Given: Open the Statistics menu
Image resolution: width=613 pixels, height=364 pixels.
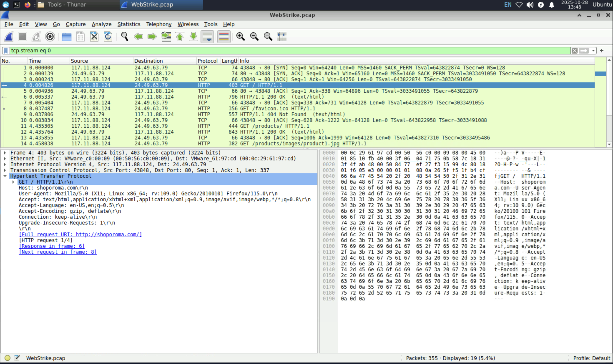Looking at the screenshot, I should 129,24.
